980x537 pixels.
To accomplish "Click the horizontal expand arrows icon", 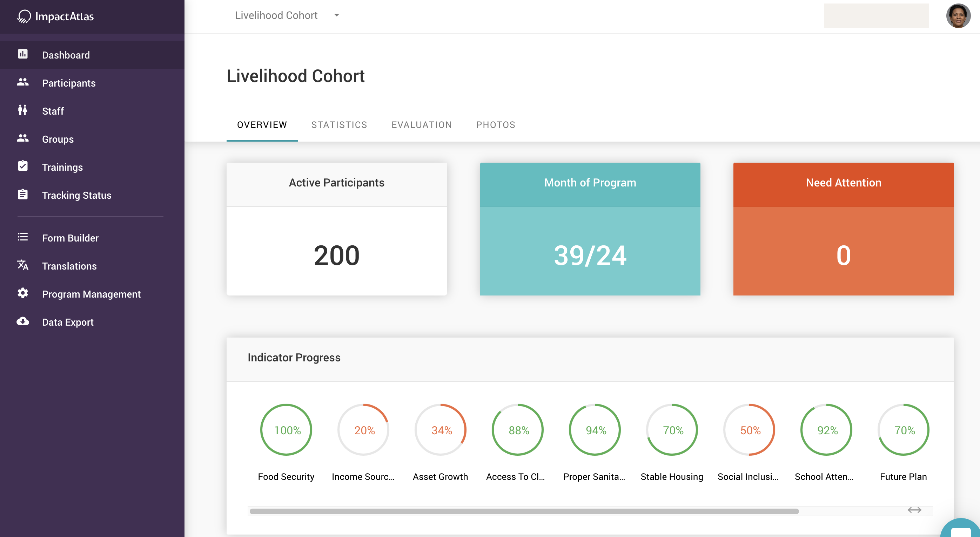I will 914,510.
